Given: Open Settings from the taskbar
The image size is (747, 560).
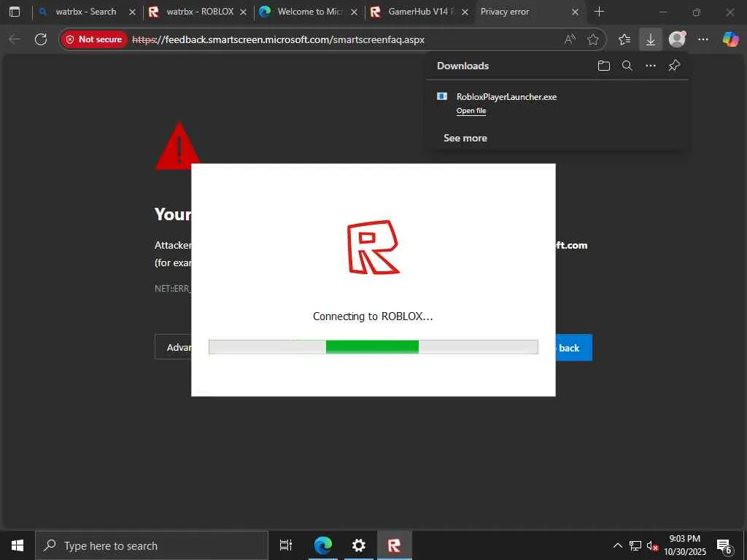Looking at the screenshot, I should (358, 545).
